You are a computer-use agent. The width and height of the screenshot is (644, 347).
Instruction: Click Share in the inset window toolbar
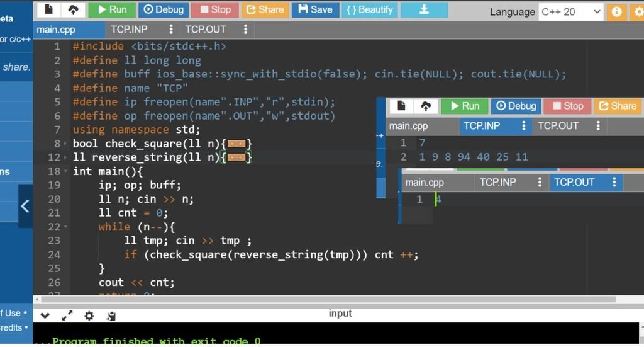pyautogui.click(x=618, y=106)
